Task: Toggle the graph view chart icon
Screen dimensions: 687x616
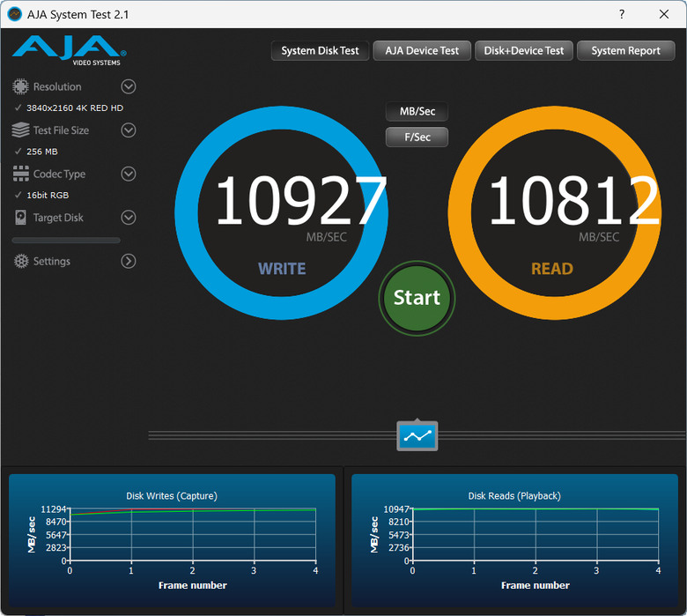Action: click(417, 436)
